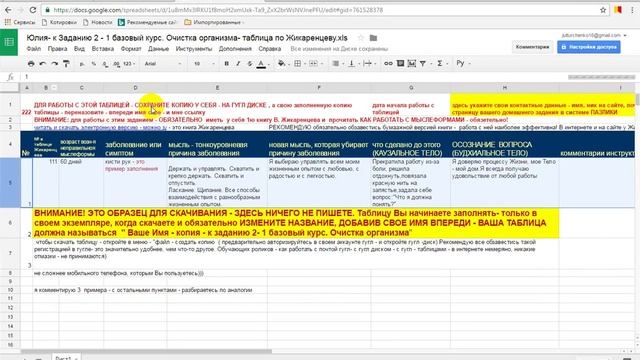Click the insert link icon
Image resolution: width=640 pixels, height=360 pixels.
tap(388, 64)
